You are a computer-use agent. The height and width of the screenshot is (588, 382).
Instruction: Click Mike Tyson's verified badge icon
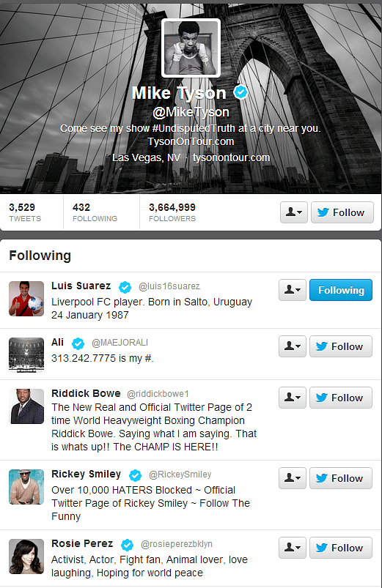pyautogui.click(x=240, y=92)
